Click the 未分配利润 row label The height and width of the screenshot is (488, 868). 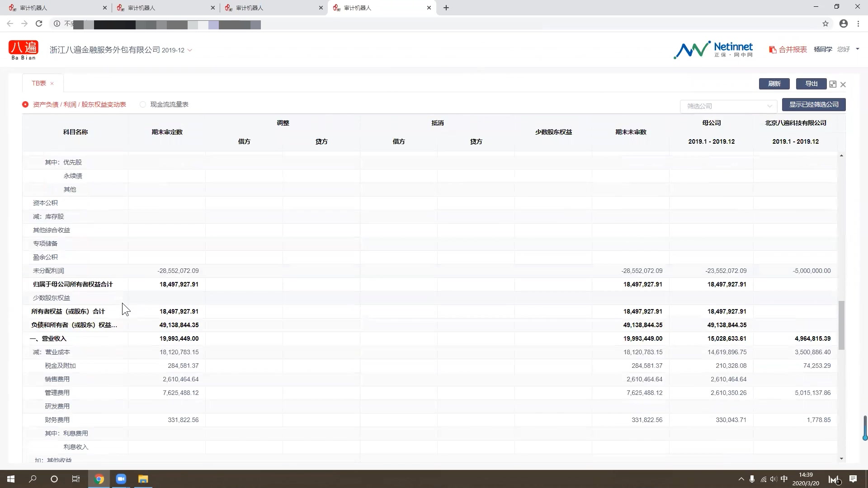[48, 271]
